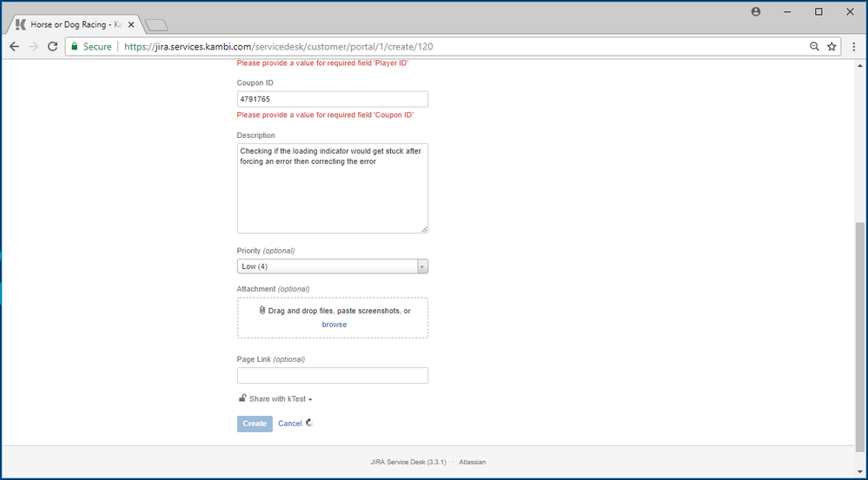868x480 pixels.
Task: Maximize the Chrome window
Action: (818, 11)
